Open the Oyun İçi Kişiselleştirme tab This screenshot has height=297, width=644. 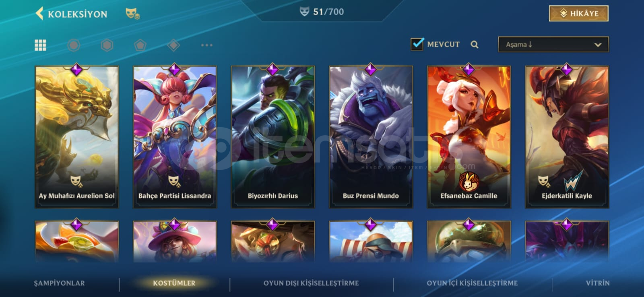click(x=472, y=283)
